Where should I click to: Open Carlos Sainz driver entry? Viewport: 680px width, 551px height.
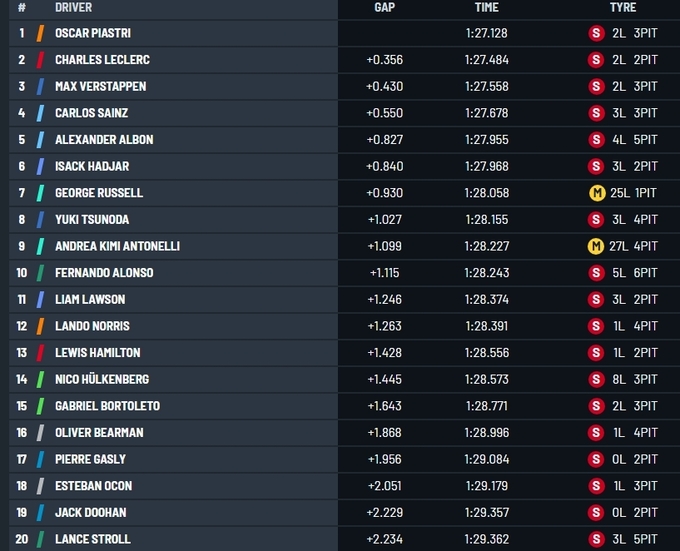point(91,113)
